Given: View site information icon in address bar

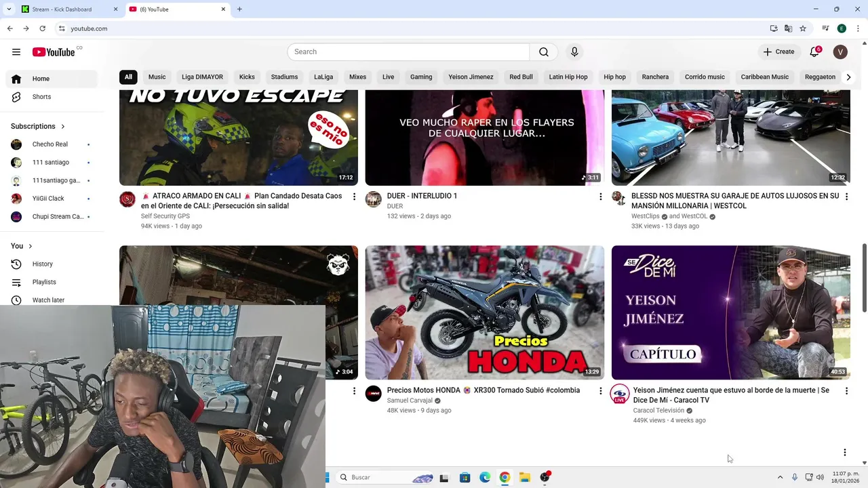Looking at the screenshot, I should (x=62, y=28).
